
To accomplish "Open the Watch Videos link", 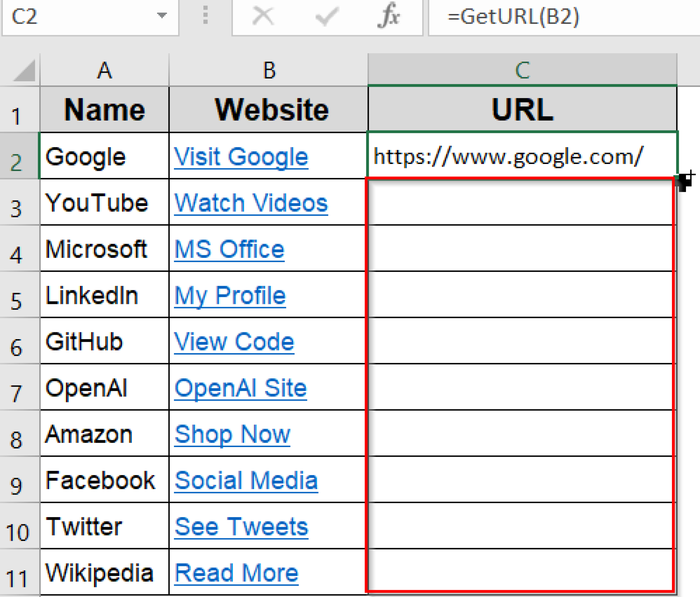I will point(251,203).
